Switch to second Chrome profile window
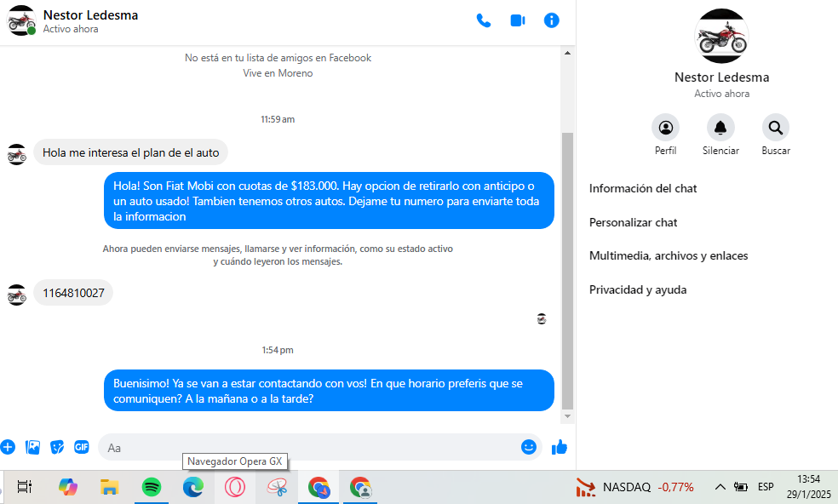Screen dimensions: 838x504 pos(360,487)
